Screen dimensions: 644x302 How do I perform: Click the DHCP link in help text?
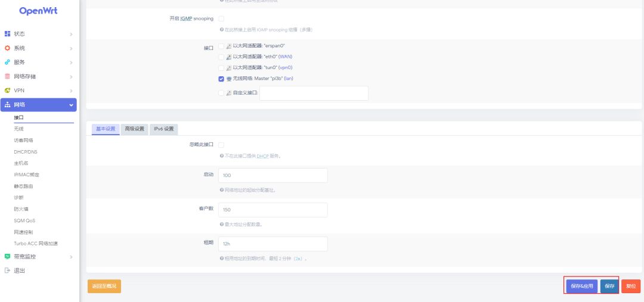click(262, 156)
